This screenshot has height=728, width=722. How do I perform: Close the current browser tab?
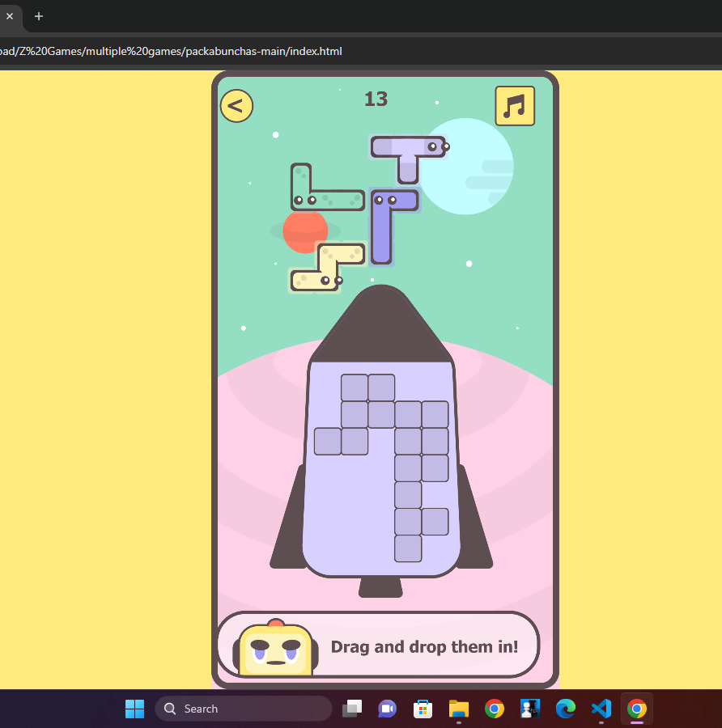click(x=10, y=16)
